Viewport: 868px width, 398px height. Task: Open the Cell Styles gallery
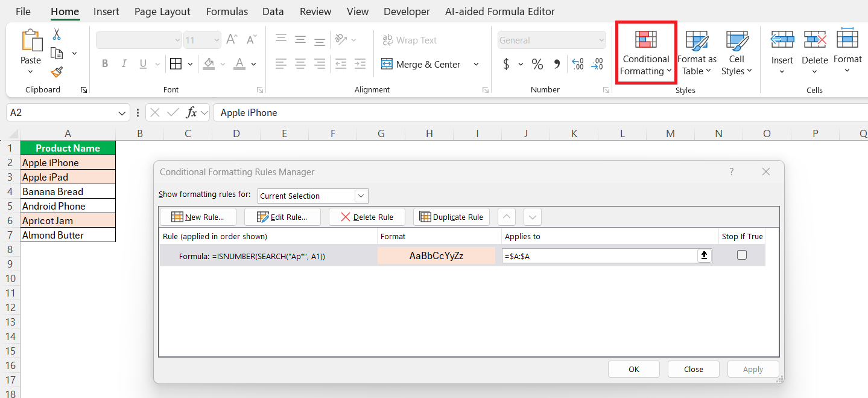(737, 53)
